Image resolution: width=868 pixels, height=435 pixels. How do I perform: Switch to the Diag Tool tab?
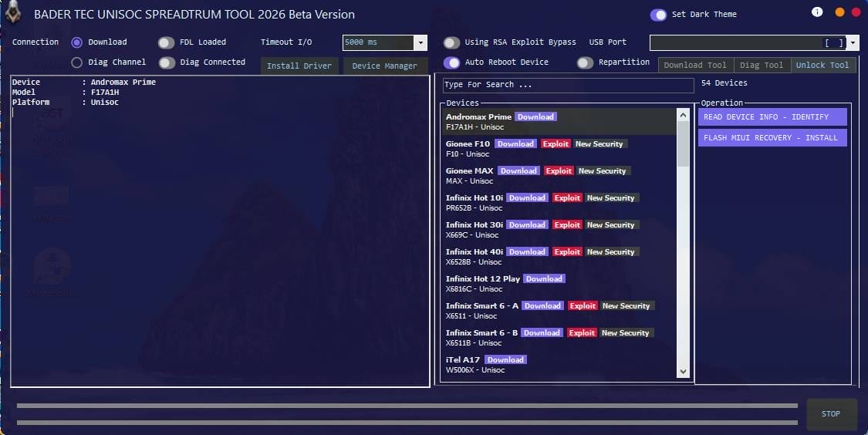point(762,66)
